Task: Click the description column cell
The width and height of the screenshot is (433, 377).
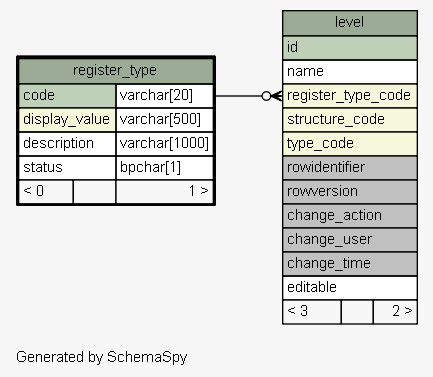Action: click(x=67, y=144)
